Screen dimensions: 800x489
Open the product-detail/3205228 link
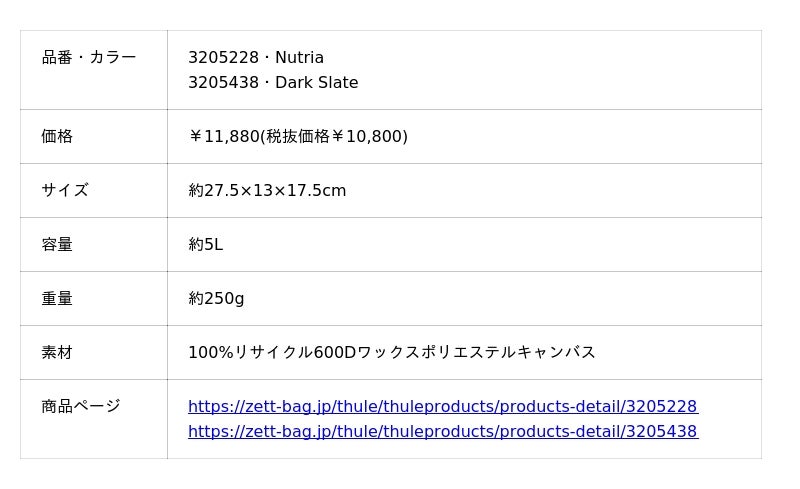click(x=442, y=406)
